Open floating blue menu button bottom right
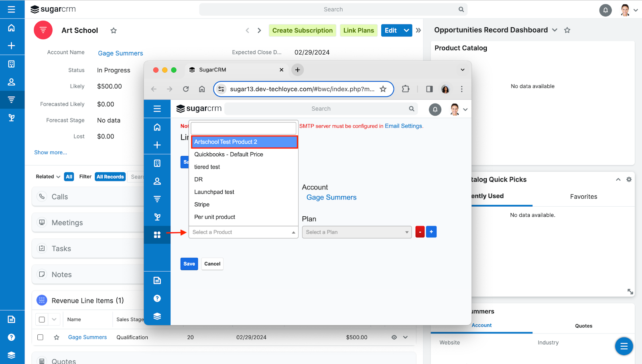Viewport: 642px width, 364px height. click(x=624, y=346)
